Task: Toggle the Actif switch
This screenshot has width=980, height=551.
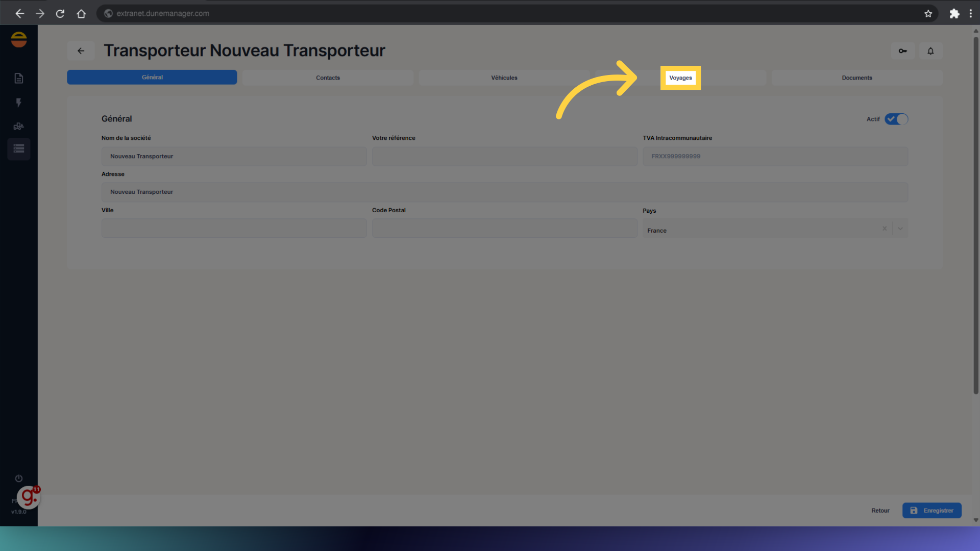Action: coord(896,119)
